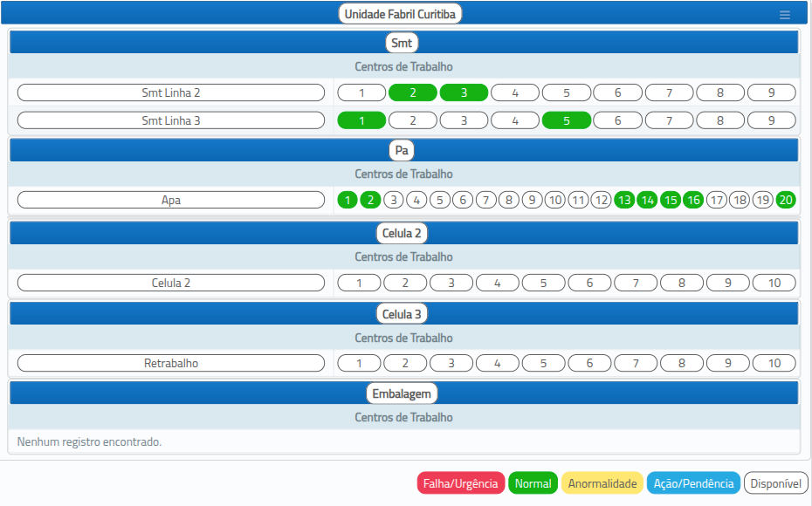Click the Celula 2 section header

pos(402,234)
